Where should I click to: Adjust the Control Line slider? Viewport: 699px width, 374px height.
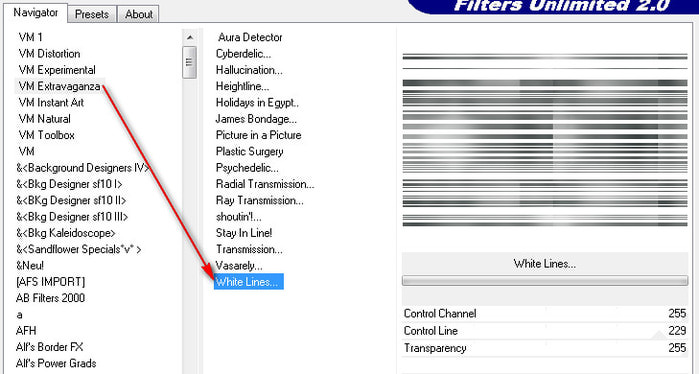tap(545, 331)
